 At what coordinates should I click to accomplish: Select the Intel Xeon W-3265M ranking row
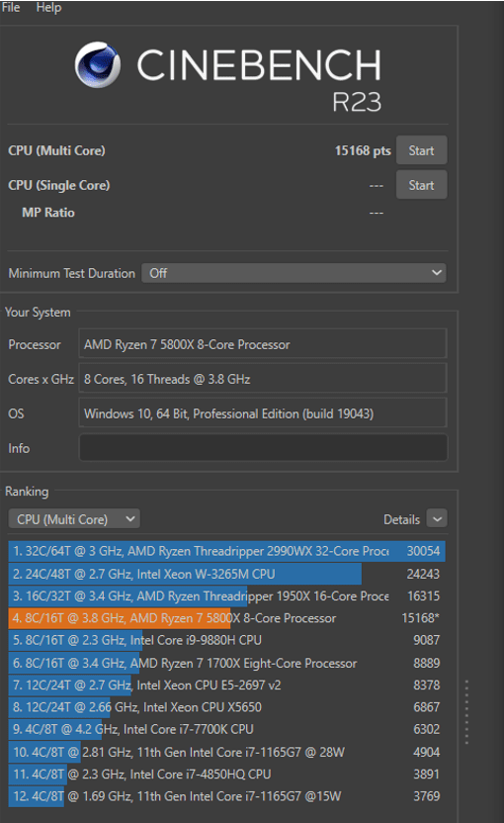(226, 574)
